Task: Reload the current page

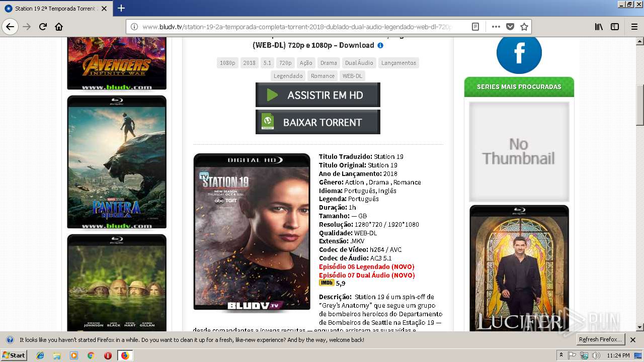Action: point(43,27)
